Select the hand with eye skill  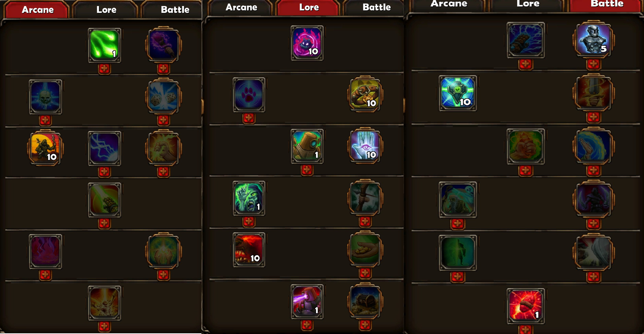click(365, 146)
